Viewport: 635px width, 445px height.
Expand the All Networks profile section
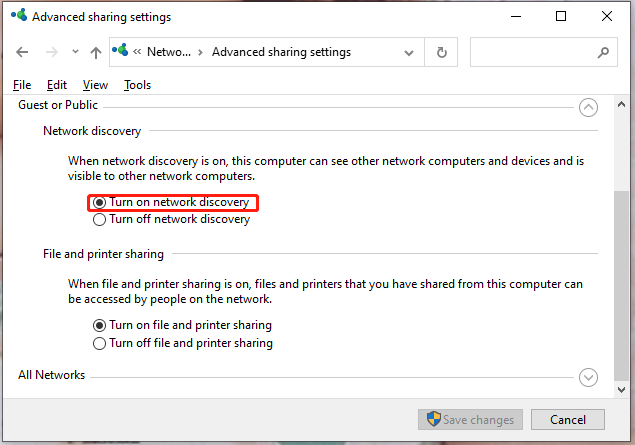pyautogui.click(x=588, y=377)
